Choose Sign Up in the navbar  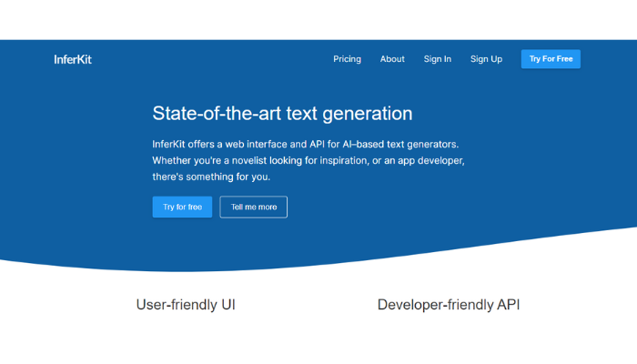click(486, 59)
